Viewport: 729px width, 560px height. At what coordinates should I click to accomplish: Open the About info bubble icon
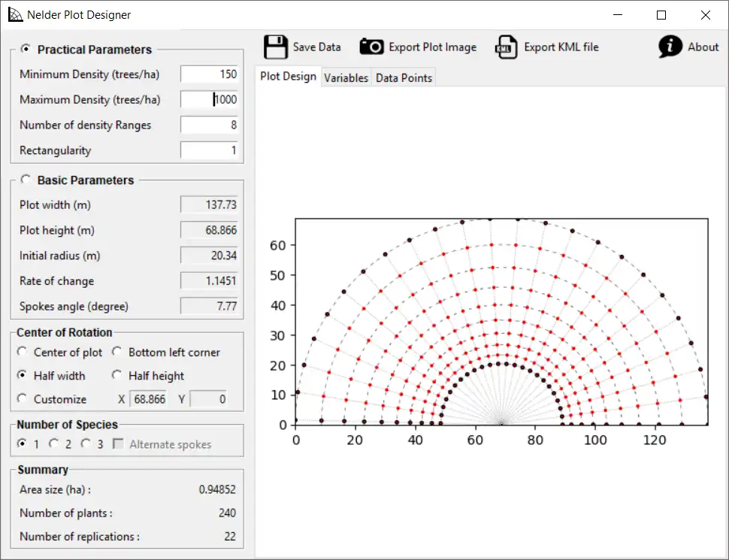pos(670,47)
